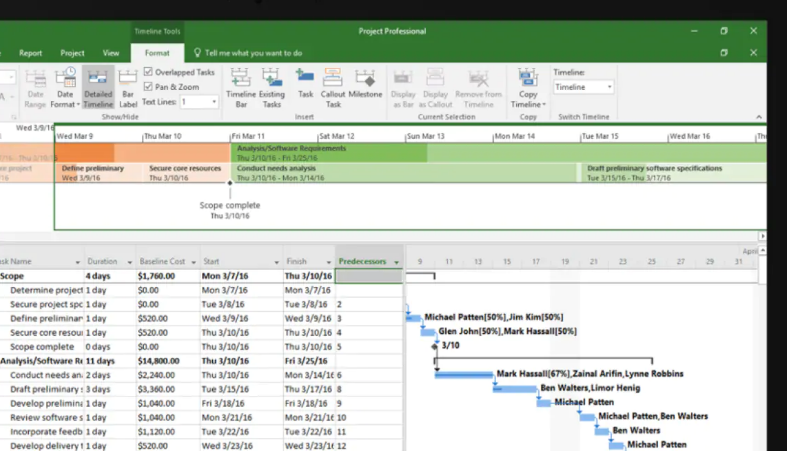Click the $3,360.00 baseline cost cell
Screen dimensions: 787x451
coord(168,389)
